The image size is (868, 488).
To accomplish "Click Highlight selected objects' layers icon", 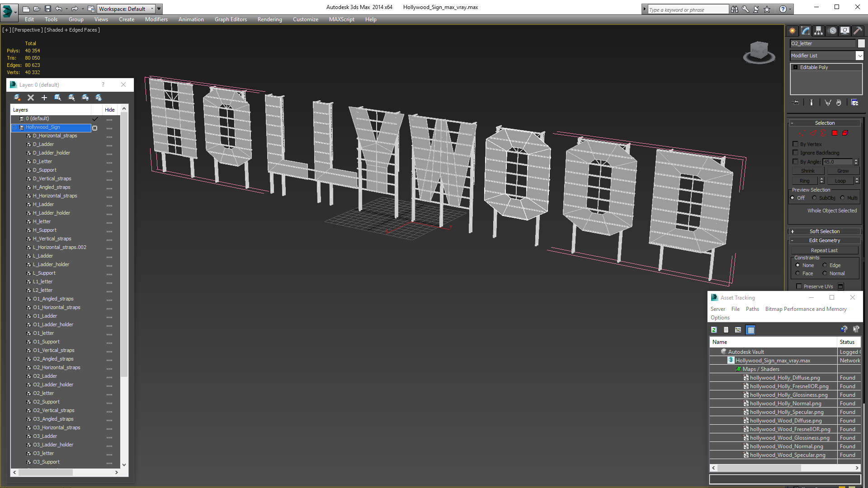I will [71, 98].
